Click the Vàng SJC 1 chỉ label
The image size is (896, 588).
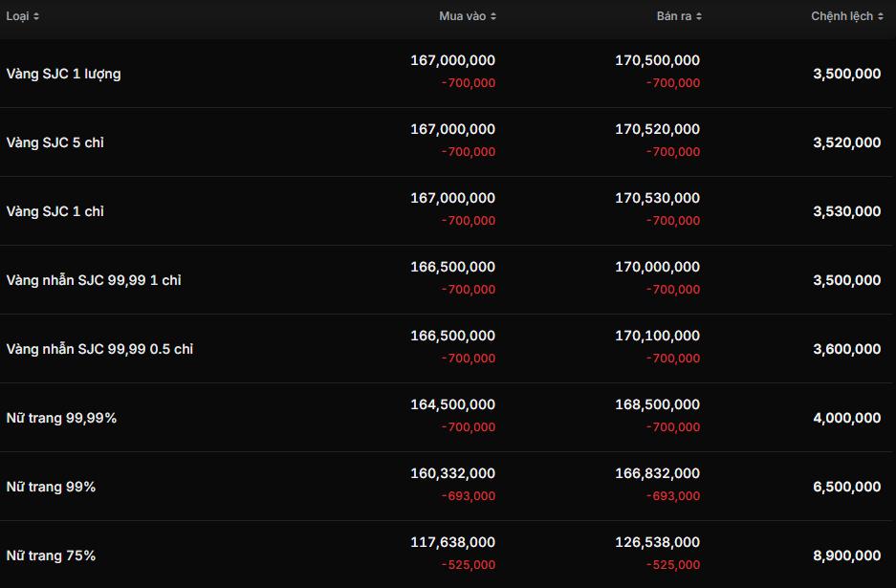tap(55, 211)
